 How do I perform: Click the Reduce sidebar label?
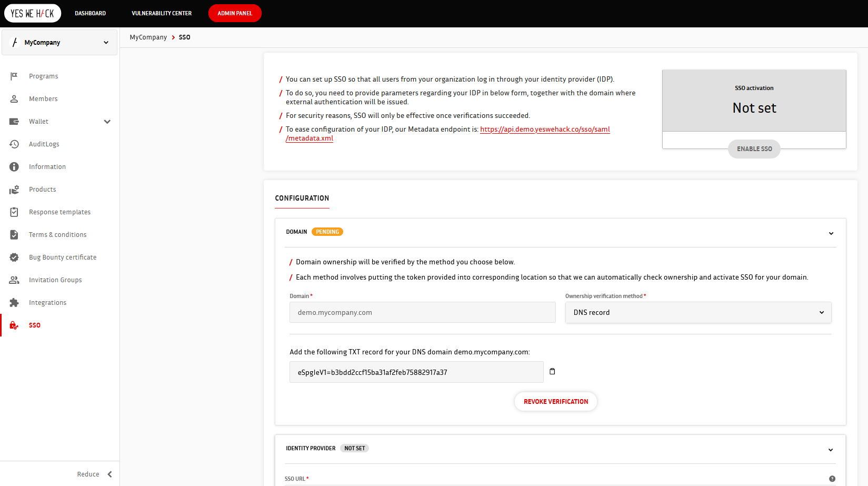tap(88, 474)
